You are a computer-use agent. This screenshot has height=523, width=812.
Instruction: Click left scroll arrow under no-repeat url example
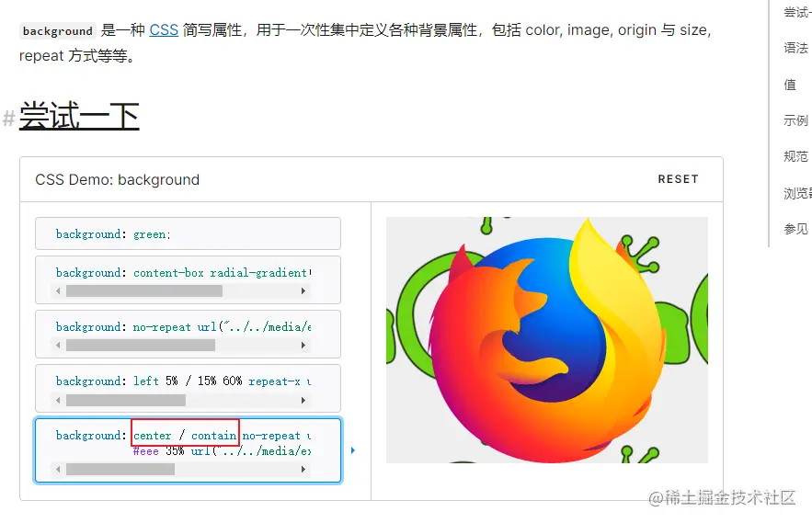click(58, 346)
